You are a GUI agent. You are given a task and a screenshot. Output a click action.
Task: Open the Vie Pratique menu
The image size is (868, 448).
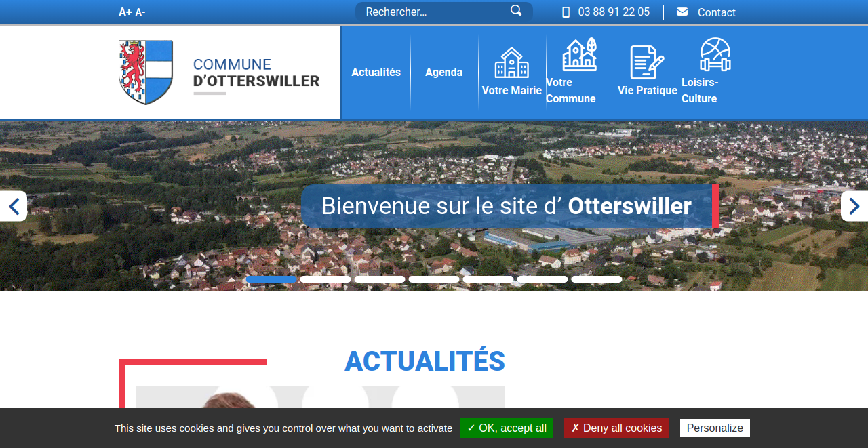[648, 90]
